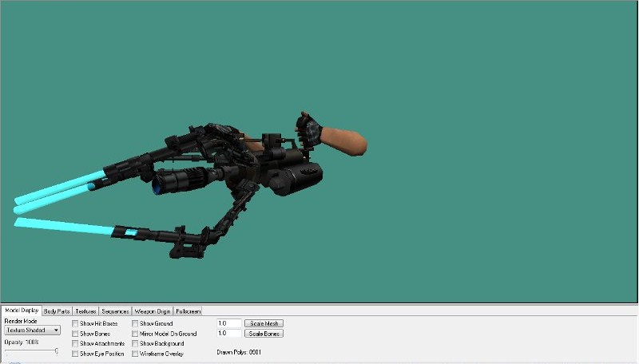Image resolution: width=639 pixels, height=364 pixels.
Task: Switch to the Body Parts tab
Action: click(57, 311)
